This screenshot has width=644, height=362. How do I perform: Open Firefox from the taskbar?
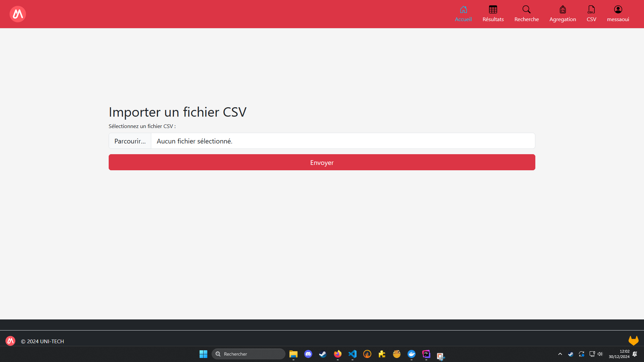338,354
